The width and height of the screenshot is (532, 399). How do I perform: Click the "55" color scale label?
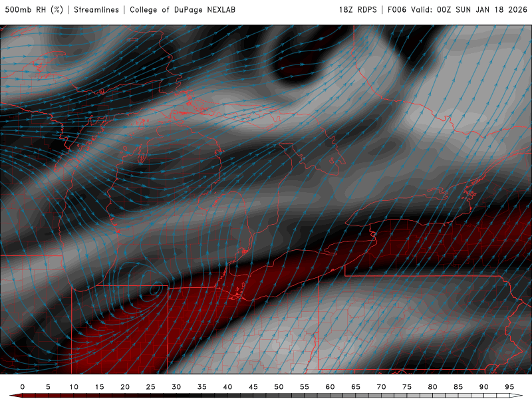[x=305, y=387]
